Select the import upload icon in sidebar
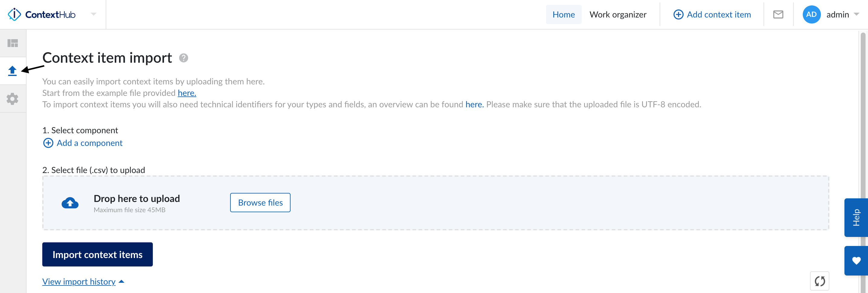868x293 pixels. [12, 71]
